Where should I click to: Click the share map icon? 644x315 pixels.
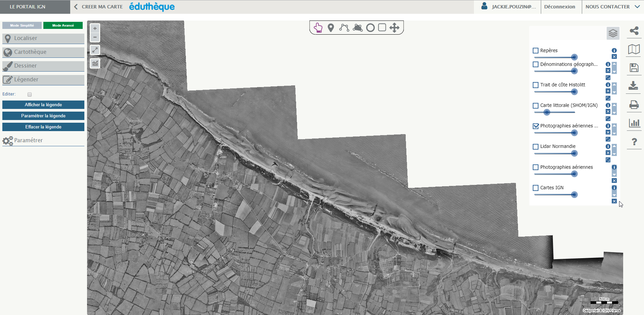tap(634, 31)
